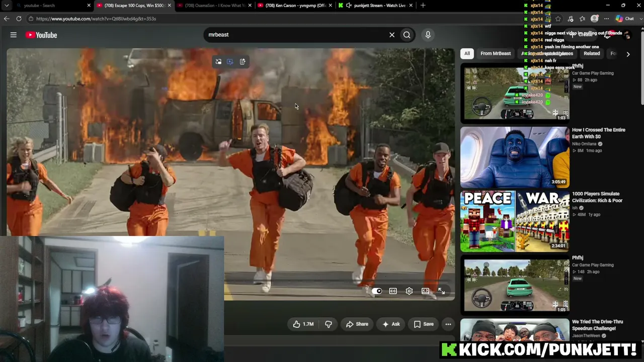Open a new browser tab
Image resolution: width=644 pixels, height=362 pixels.
(423, 6)
